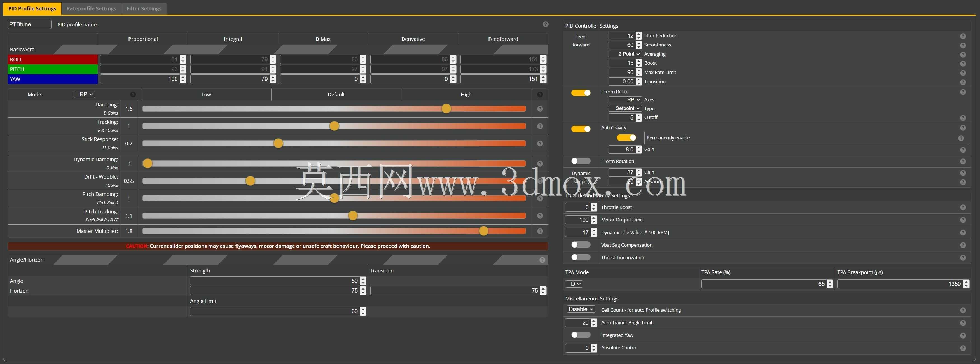Click the PID profile name field
The image size is (980, 364).
pyautogui.click(x=29, y=24)
